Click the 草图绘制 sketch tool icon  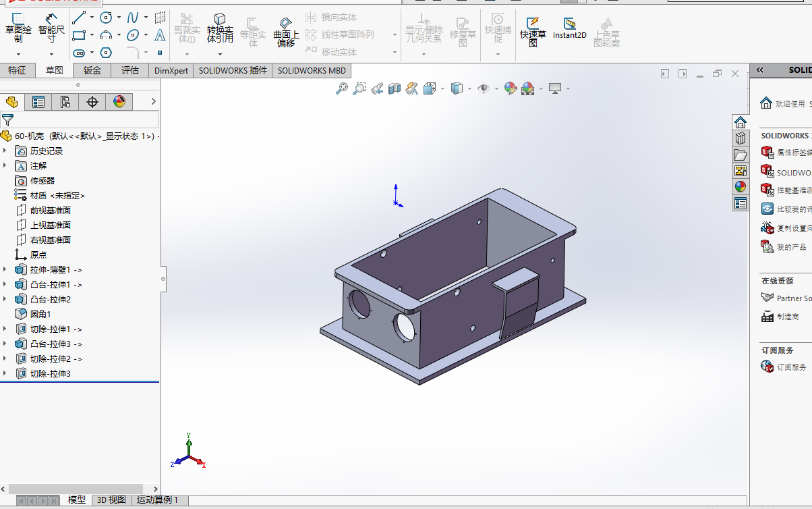coord(18,19)
